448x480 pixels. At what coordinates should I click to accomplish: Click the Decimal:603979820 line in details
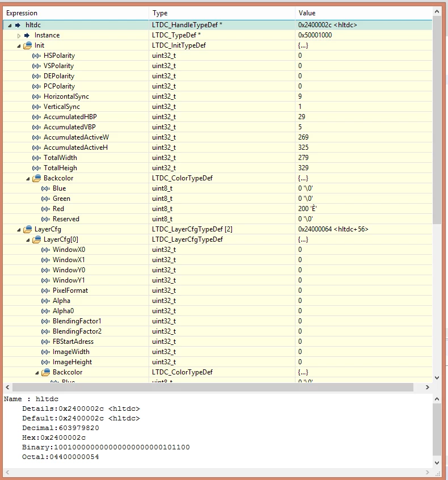coord(61,428)
